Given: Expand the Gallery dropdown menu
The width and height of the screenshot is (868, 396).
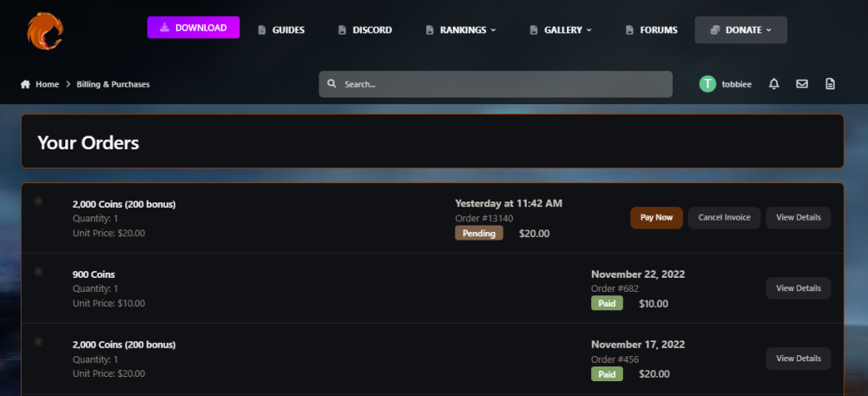Looking at the screenshot, I should pyautogui.click(x=561, y=30).
